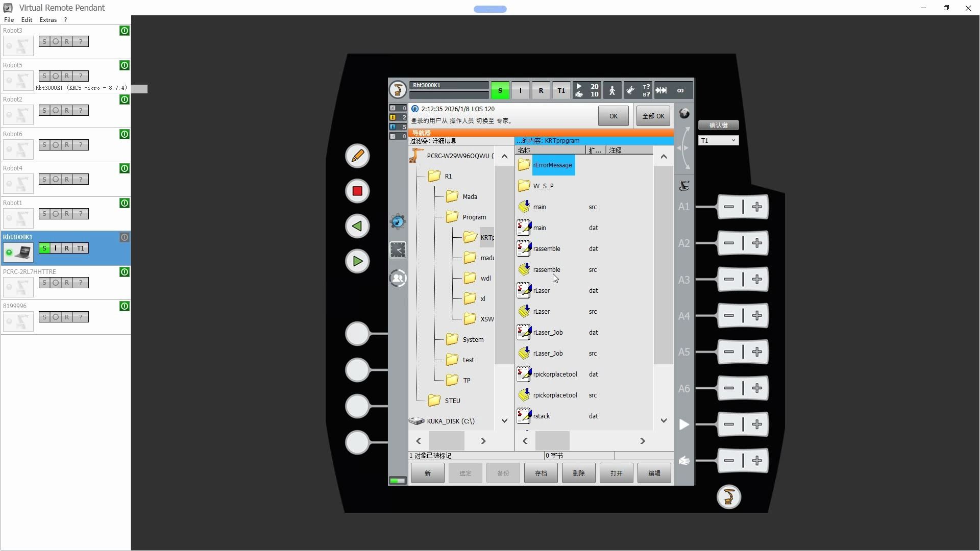Click the KUKA robot main menu icon
The height and width of the screenshot is (551, 980).
coord(398,90)
